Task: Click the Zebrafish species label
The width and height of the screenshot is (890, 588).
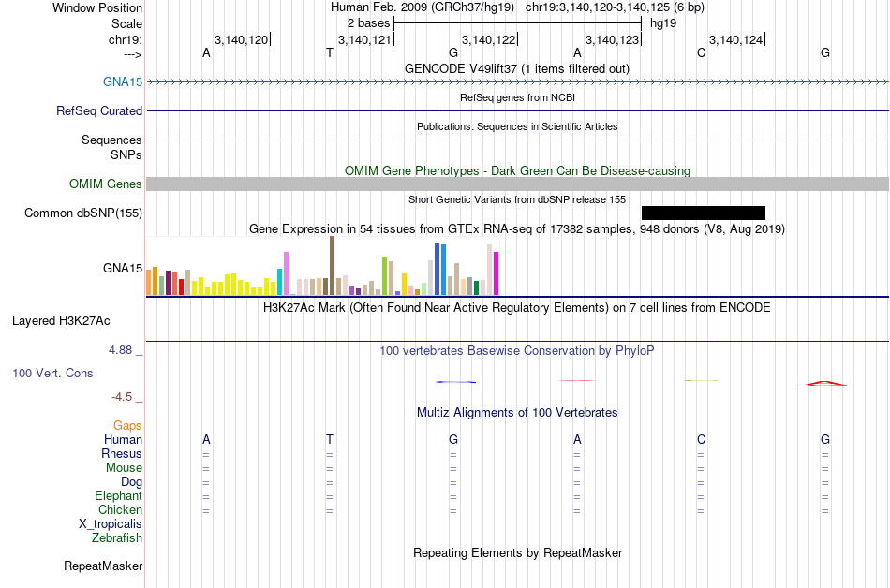Action: (x=117, y=537)
